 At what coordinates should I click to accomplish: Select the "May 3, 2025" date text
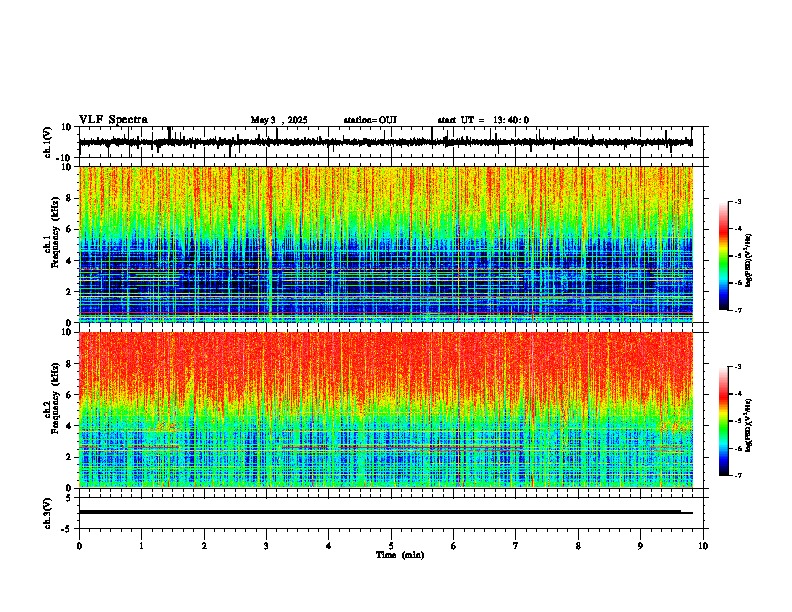point(279,120)
